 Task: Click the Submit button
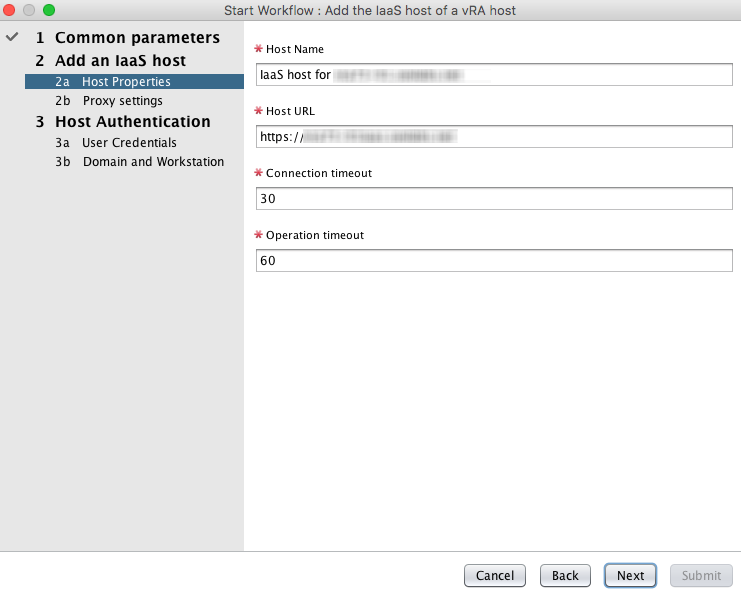(701, 575)
